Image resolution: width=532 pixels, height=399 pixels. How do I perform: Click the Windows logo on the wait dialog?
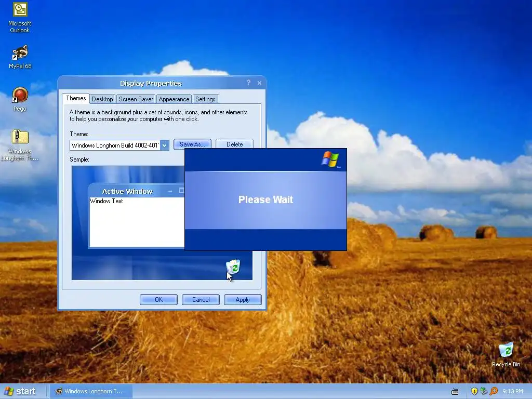coord(331,159)
